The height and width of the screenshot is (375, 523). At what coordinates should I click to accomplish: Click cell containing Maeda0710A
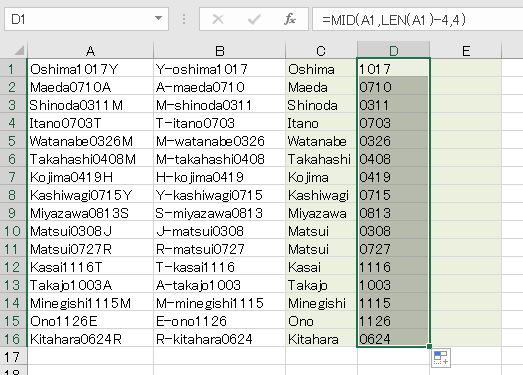[x=90, y=87]
